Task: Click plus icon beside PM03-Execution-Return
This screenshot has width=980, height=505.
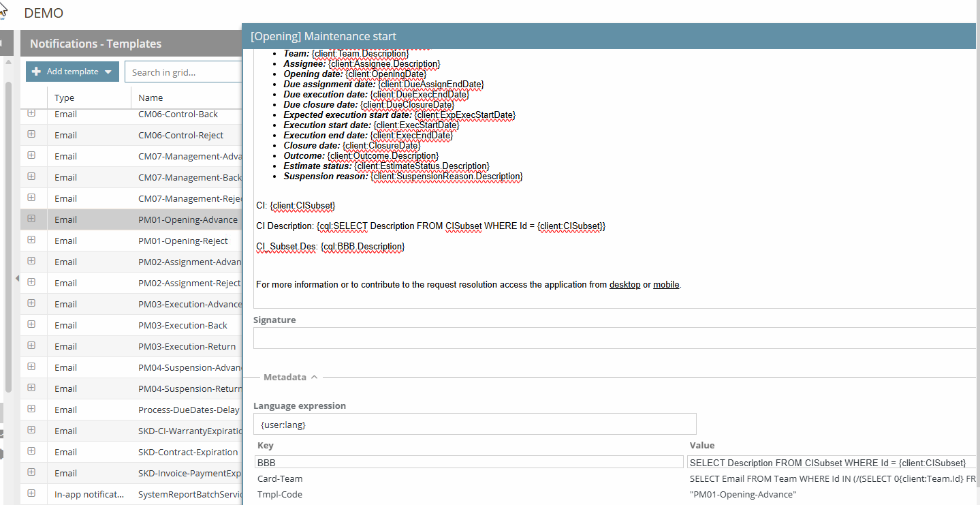Action: click(x=31, y=346)
